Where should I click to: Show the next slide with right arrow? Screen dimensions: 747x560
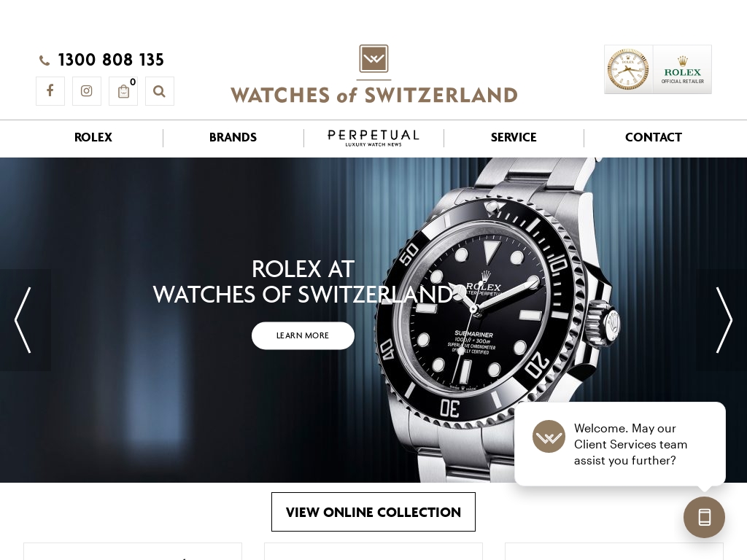(724, 320)
